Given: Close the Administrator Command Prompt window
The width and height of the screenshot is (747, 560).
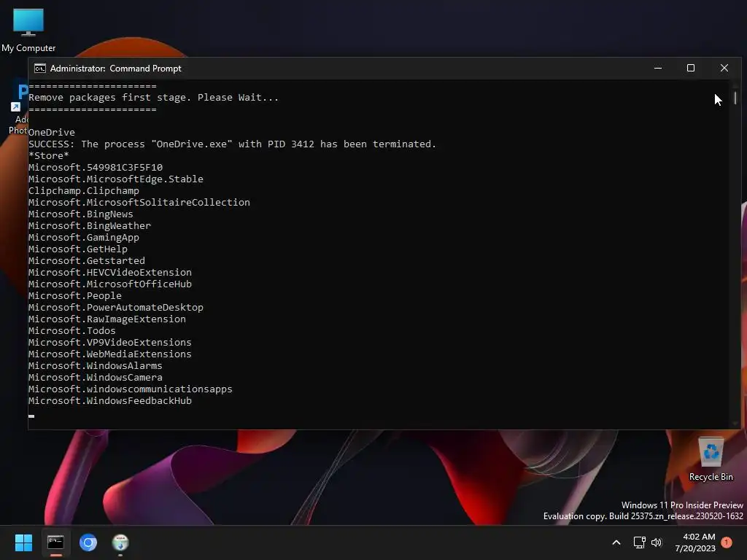Looking at the screenshot, I should (x=724, y=68).
